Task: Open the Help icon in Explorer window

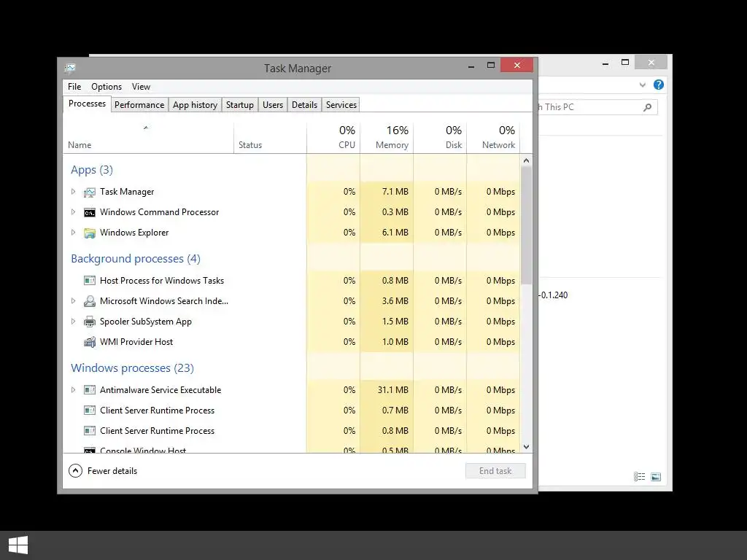Action: 659,85
